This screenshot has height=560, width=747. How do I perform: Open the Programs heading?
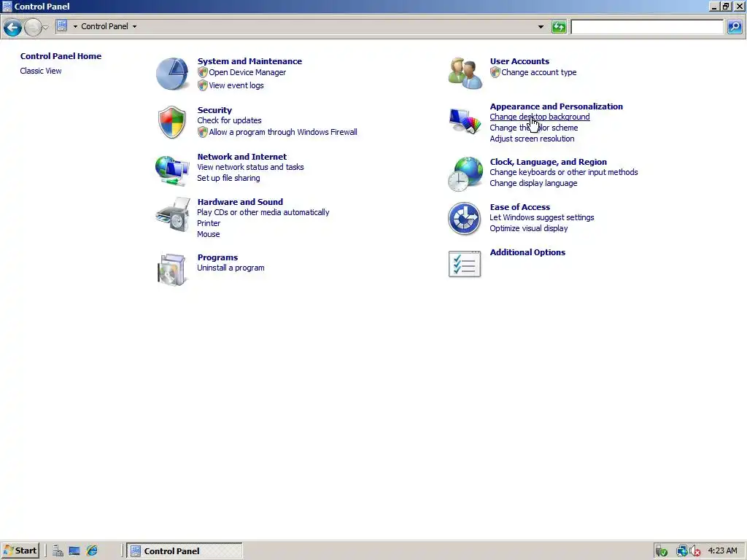pos(217,257)
